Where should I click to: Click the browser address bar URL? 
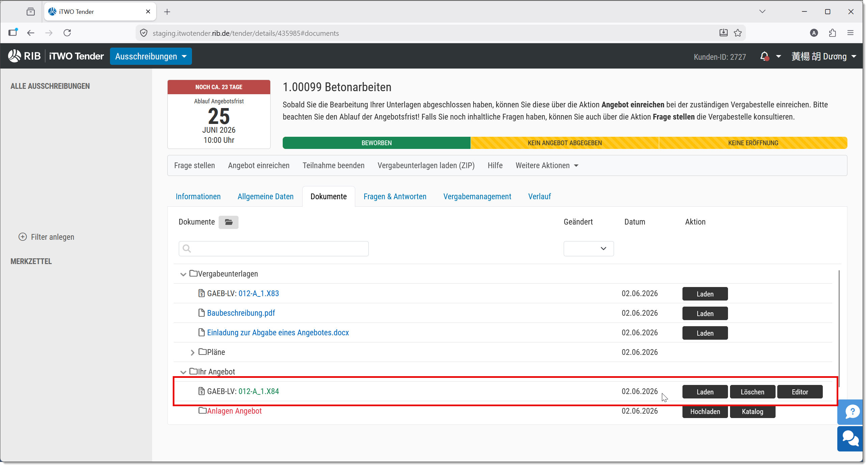[x=246, y=33]
